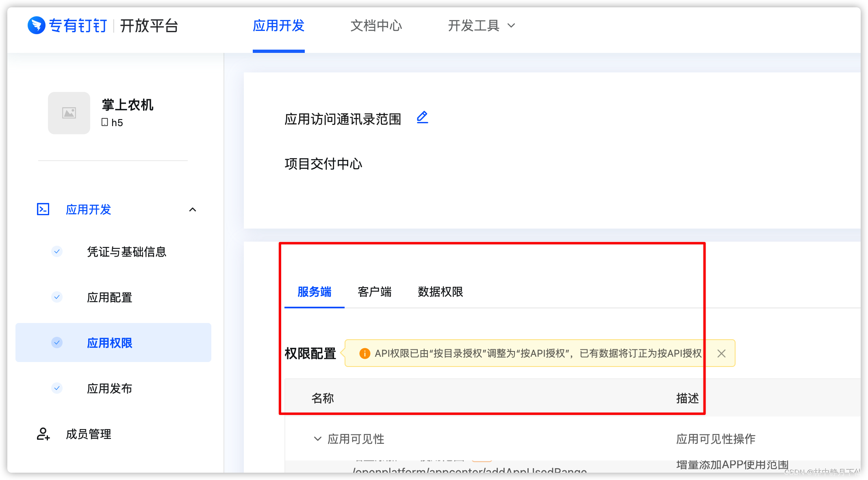
Task: Click the sidebar checkmark icon next to 凭证与基础信息
Action: click(x=56, y=251)
